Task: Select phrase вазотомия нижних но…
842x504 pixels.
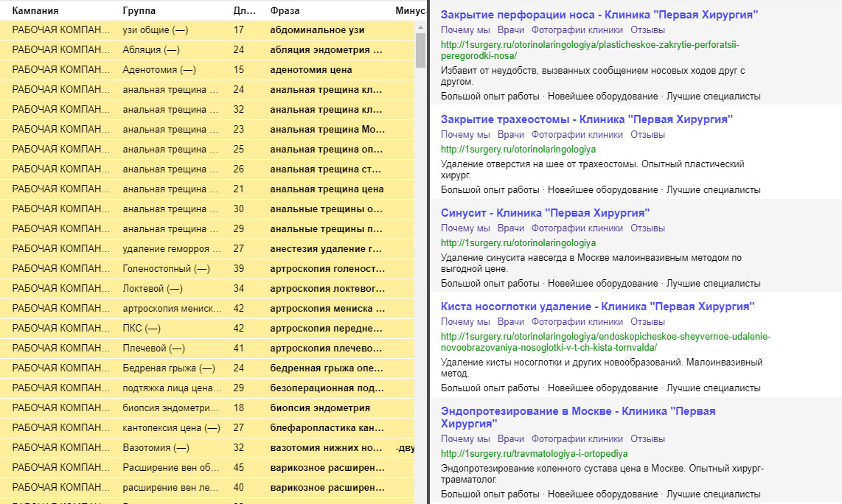Action: click(x=327, y=448)
